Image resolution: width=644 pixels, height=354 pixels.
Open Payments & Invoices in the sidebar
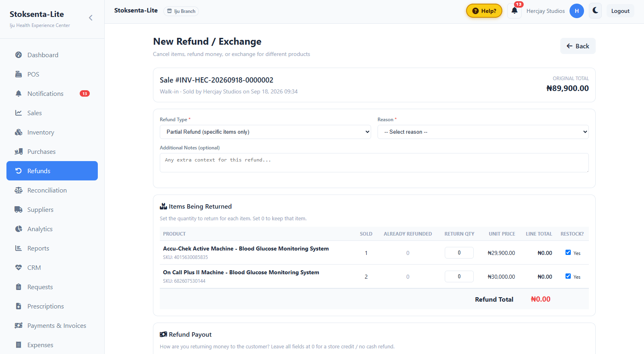pyautogui.click(x=52, y=325)
